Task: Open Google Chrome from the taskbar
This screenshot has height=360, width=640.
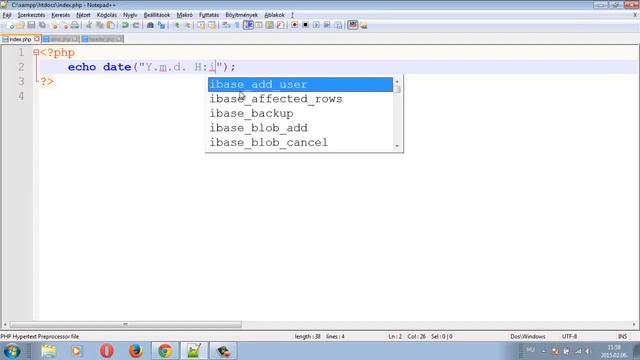Action: 165,351
